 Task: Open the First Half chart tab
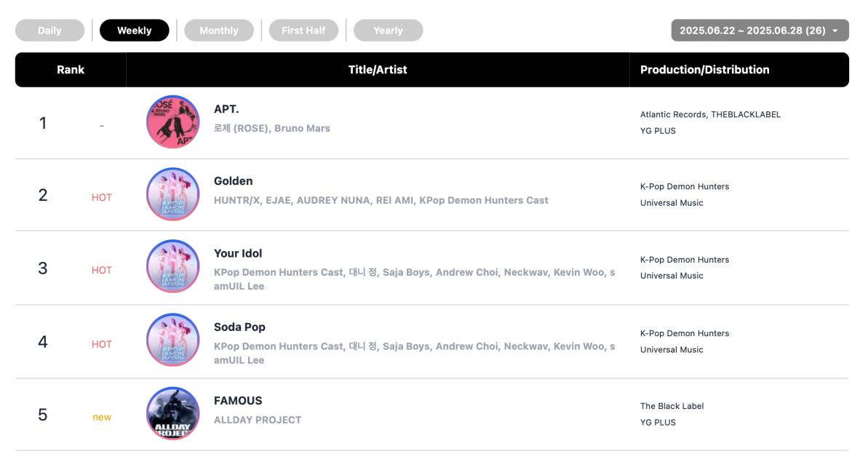[x=303, y=31]
